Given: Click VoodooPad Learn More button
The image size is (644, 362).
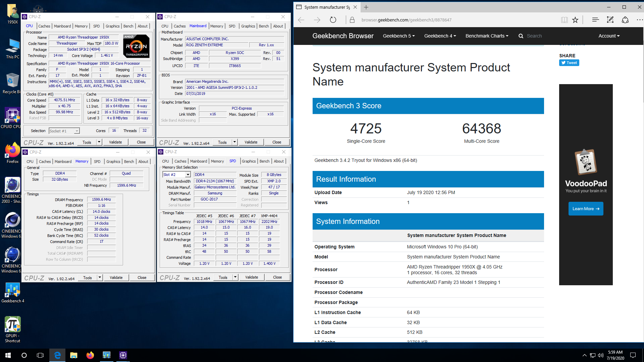Looking at the screenshot, I should pos(586,208).
